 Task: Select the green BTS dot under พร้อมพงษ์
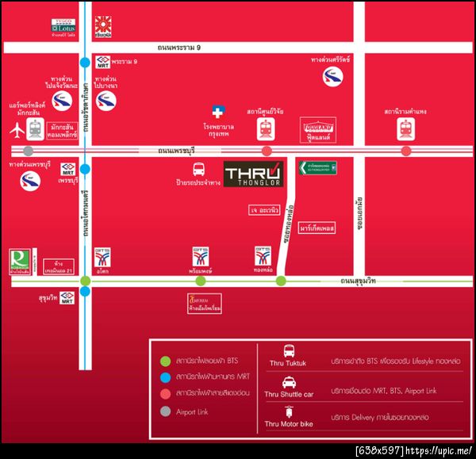[201, 281]
